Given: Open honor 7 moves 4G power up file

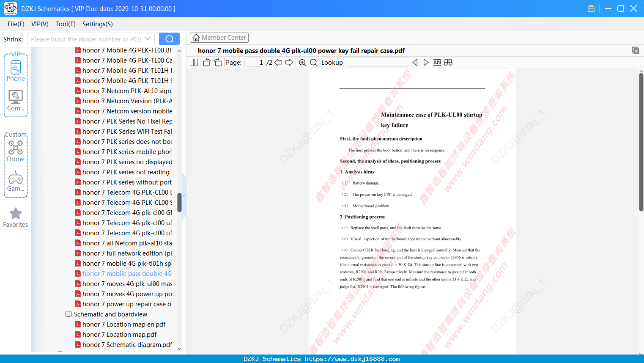Looking at the screenshot, I should coord(127,294).
